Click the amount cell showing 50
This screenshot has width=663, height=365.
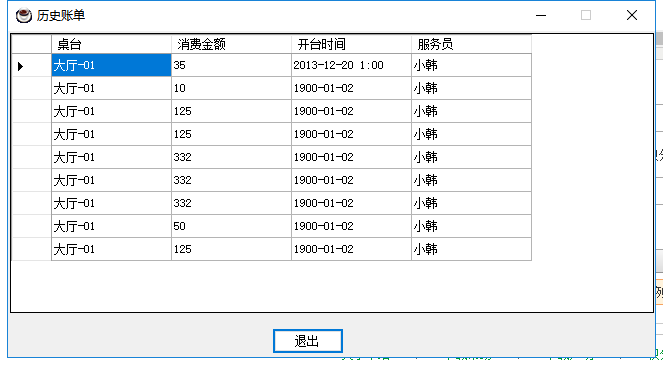coord(231,226)
